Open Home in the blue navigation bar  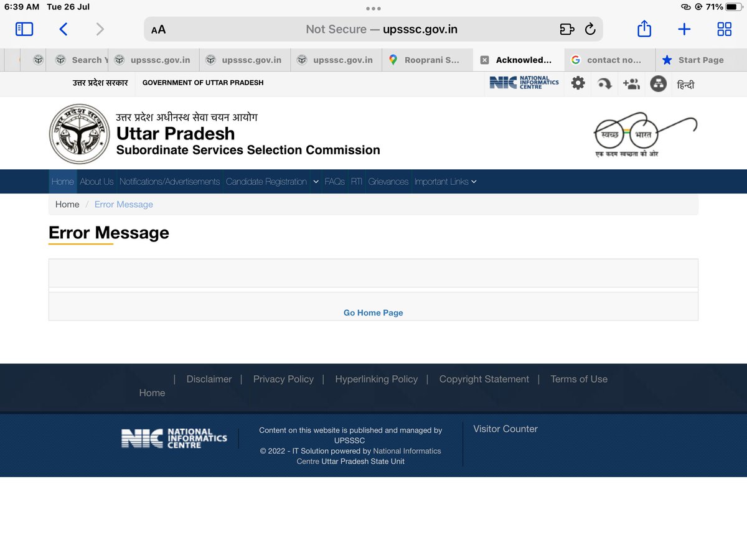63,182
